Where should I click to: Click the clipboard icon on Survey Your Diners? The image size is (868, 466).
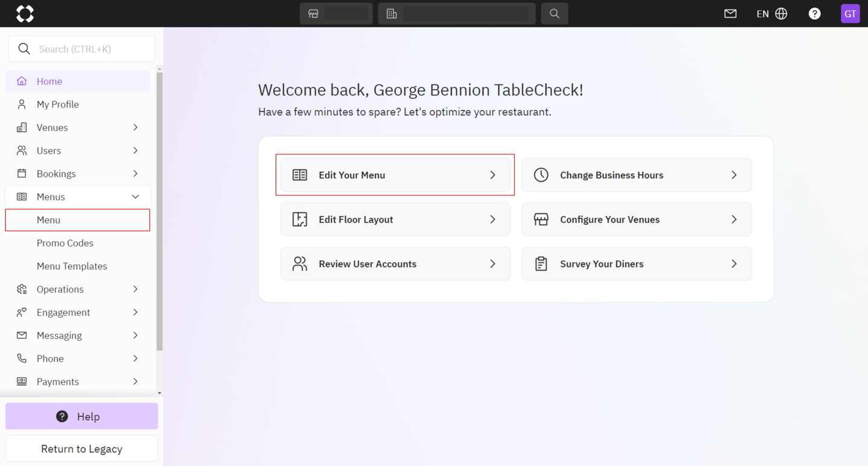click(541, 263)
